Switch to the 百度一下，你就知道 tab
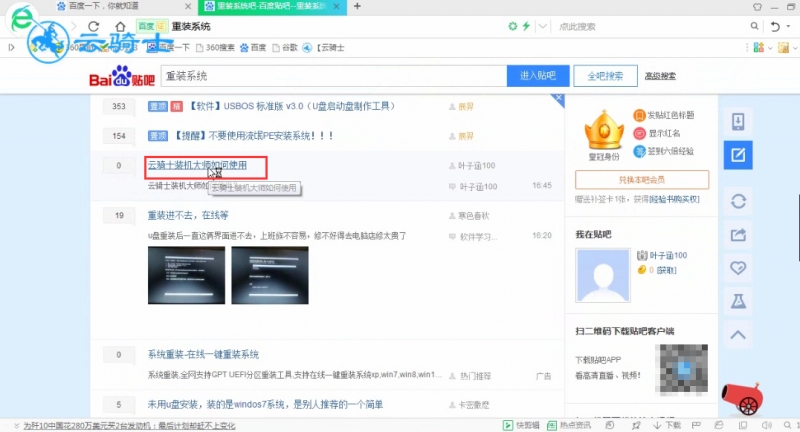Image resolution: width=800 pixels, height=432 pixels. tap(103, 6)
